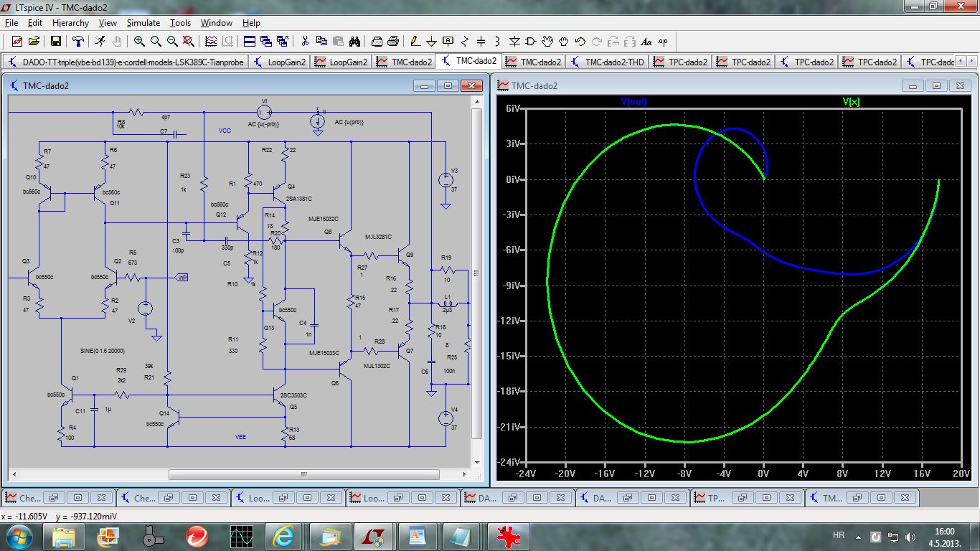This screenshot has width=980, height=551.
Task: Switch to the first LoopGain2 schematic tab
Action: pyautogui.click(x=280, y=62)
